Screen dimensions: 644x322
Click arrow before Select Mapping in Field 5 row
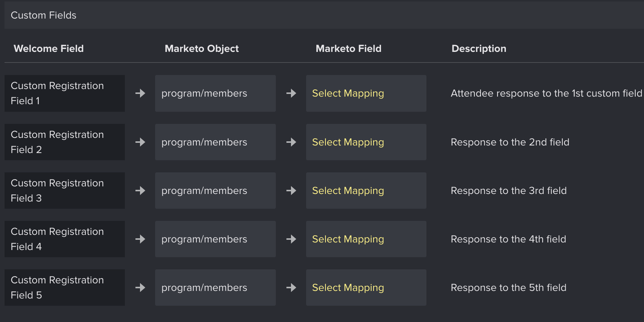point(291,288)
